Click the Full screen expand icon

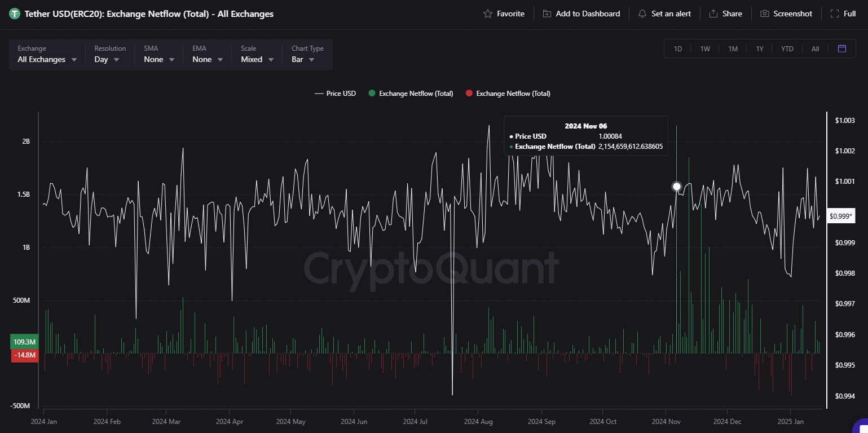click(x=835, y=14)
